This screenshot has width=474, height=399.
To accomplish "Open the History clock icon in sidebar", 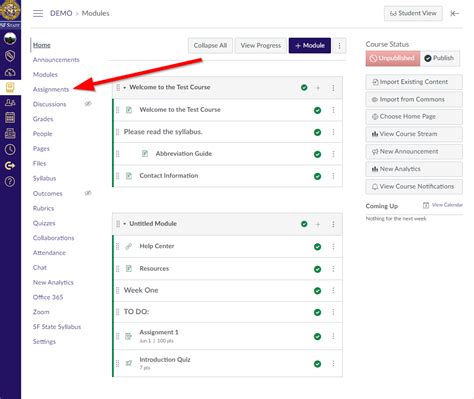I will pos(10,149).
